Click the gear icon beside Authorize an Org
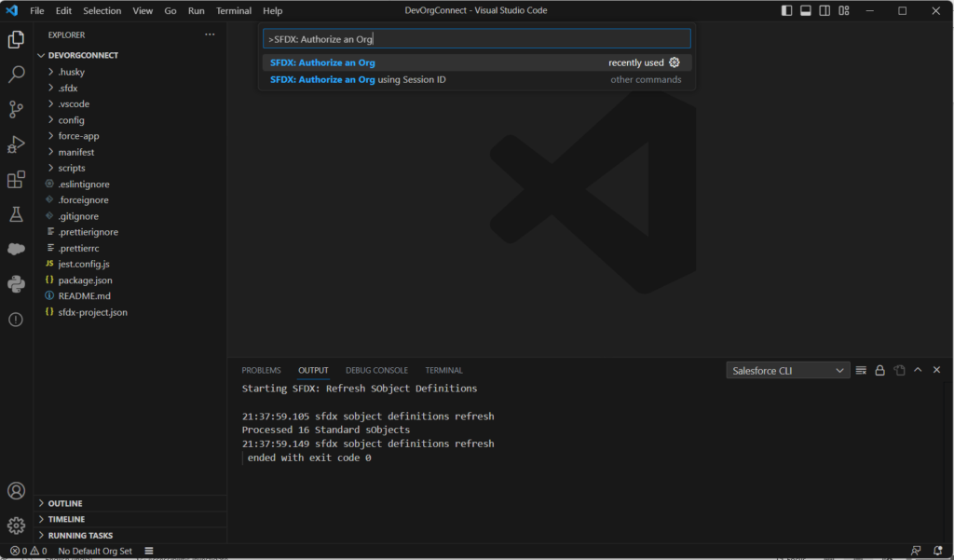The height and width of the screenshot is (560, 954). pos(675,62)
